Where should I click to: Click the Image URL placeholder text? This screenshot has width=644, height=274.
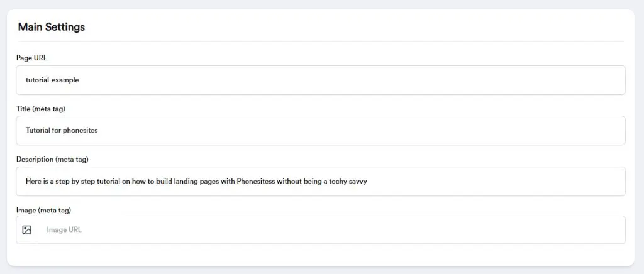pyautogui.click(x=64, y=230)
